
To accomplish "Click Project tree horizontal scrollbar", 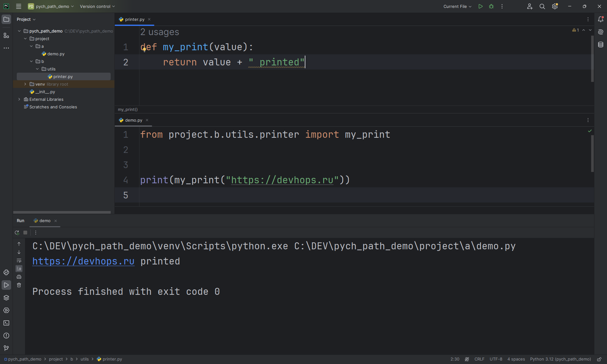I will pyautogui.click(x=62, y=212).
